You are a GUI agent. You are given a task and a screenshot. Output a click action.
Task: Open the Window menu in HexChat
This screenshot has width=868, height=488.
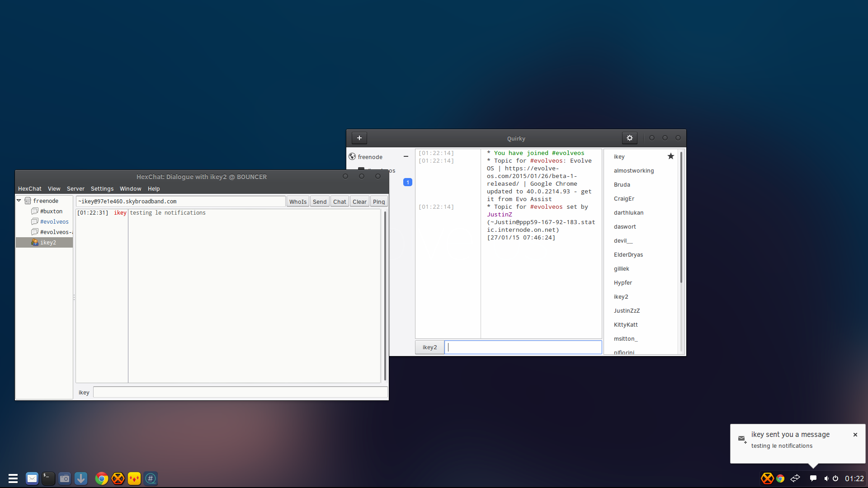(131, 188)
